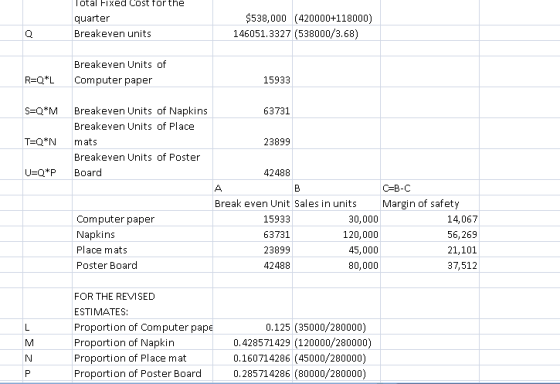Screen dimensions: 560x384
Task: Click the Place mats row label in table
Action: click(x=102, y=250)
